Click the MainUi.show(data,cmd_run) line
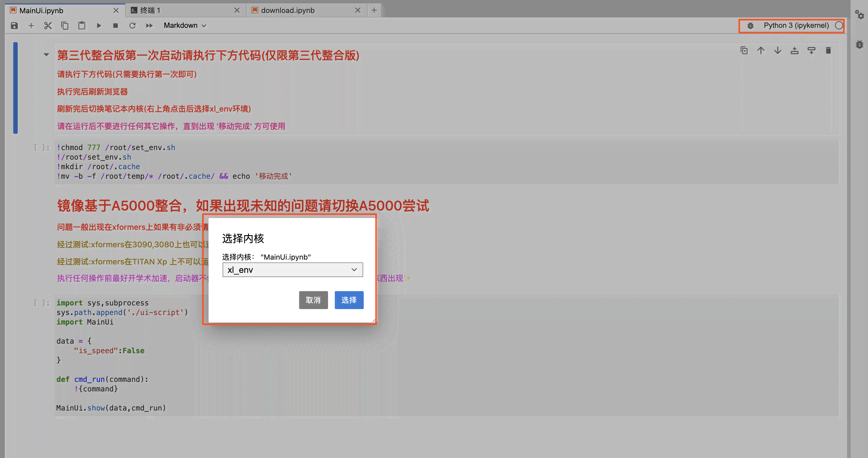868x458 pixels. click(111, 408)
